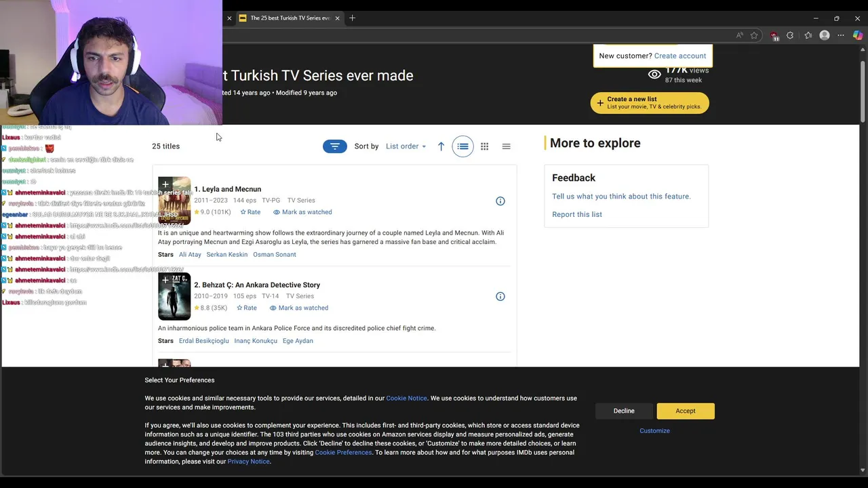The image size is (868, 488).
Task: Close the Turkish TV Series tab
Action: (337, 18)
